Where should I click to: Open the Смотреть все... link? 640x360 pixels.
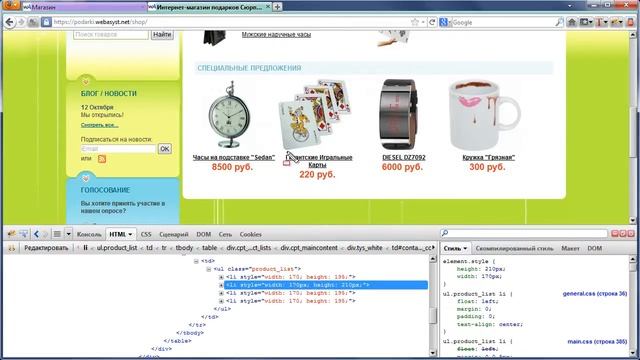[x=100, y=125]
